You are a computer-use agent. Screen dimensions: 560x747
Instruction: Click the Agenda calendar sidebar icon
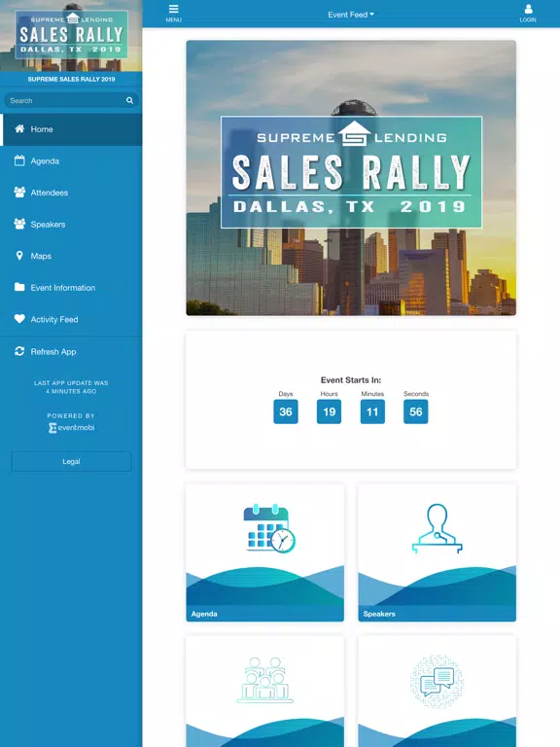[x=19, y=160]
